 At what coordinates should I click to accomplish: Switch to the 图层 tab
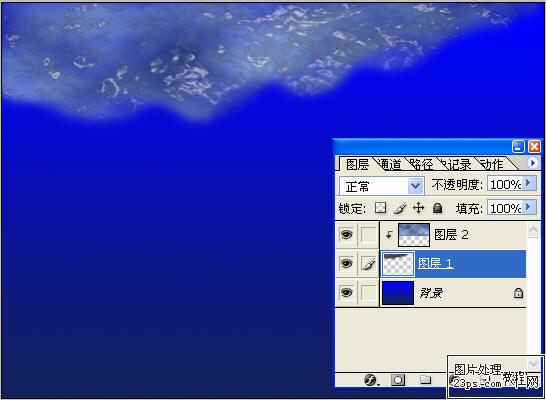coord(357,164)
